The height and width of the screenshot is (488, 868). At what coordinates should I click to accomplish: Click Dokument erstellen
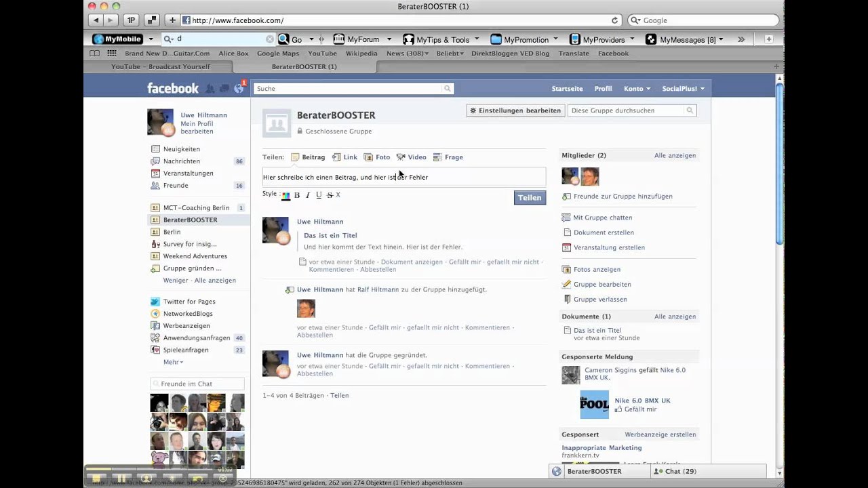click(x=604, y=232)
